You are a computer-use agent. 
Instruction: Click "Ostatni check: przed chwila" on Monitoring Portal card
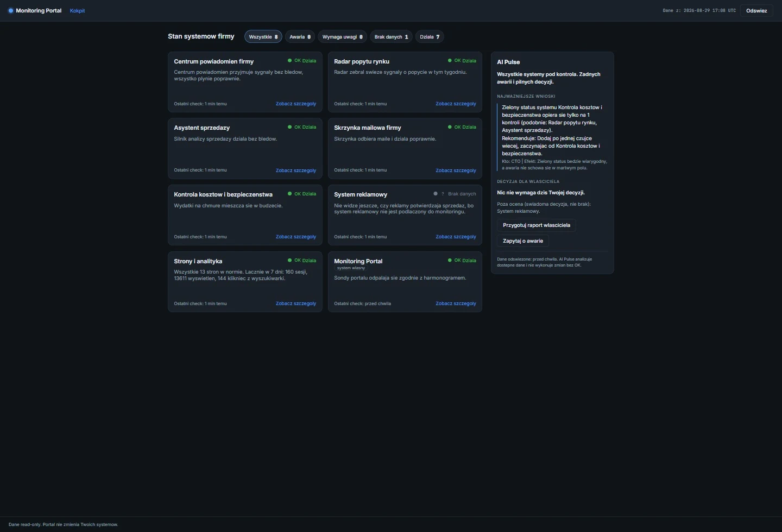(362, 303)
